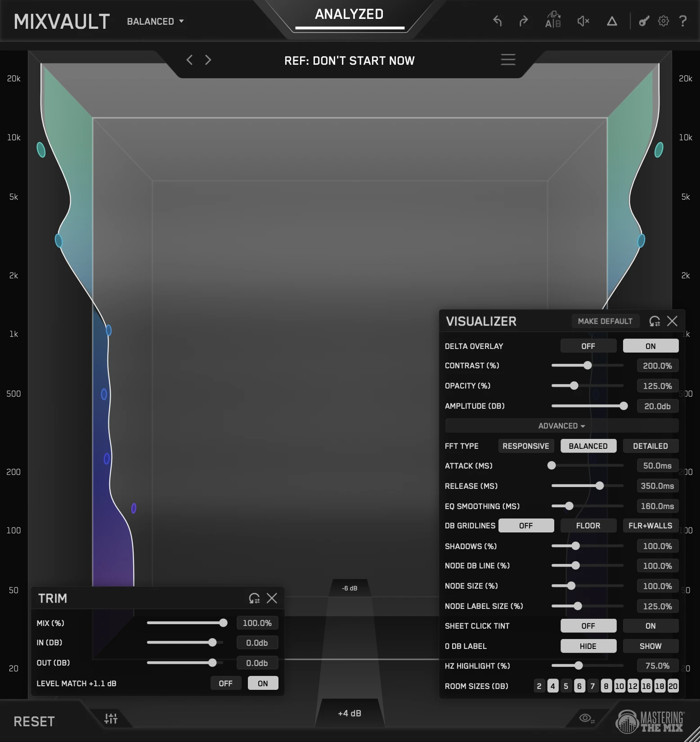Viewport: 700px width, 742px height.
Task: Open the license key icon
Action: click(644, 21)
